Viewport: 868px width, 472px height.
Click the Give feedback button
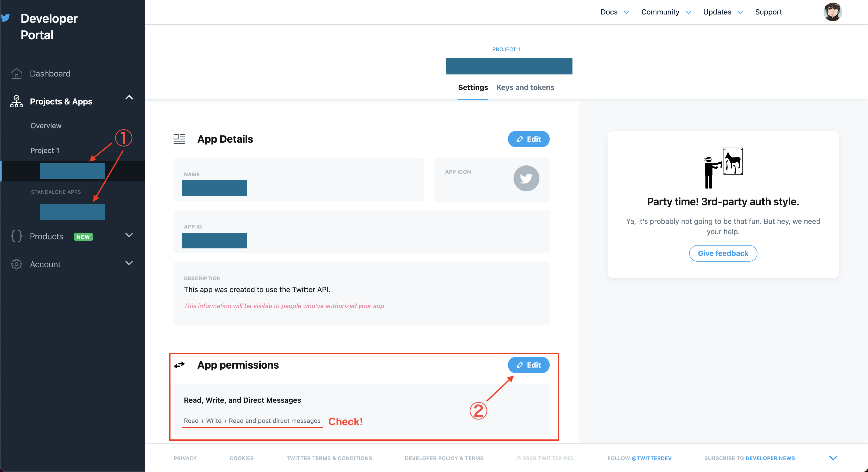723,253
